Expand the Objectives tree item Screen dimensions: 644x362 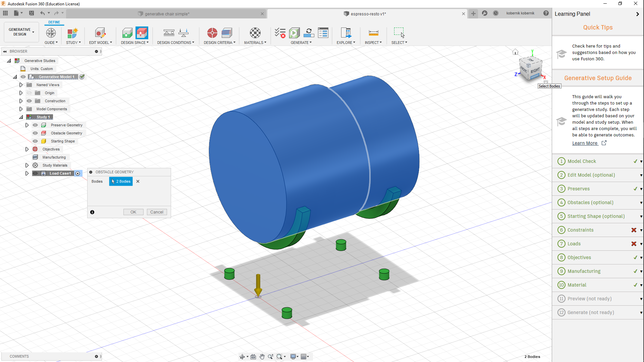click(27, 149)
